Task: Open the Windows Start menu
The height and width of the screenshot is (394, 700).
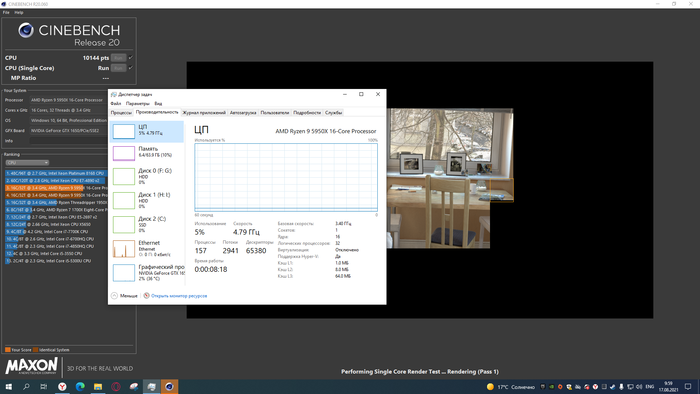Action: coord(8,386)
